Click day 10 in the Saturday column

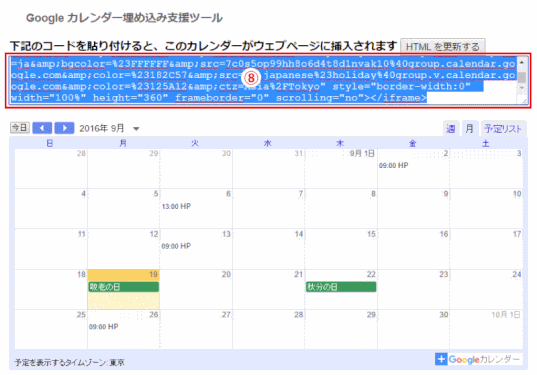click(517, 194)
